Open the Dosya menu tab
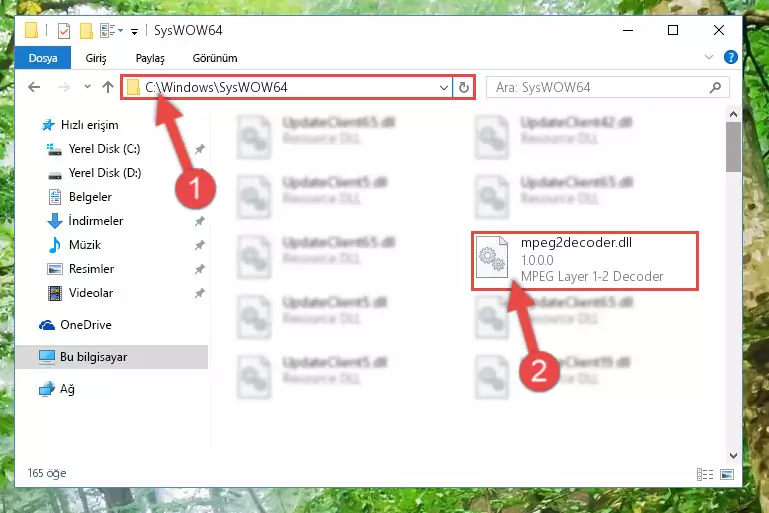Image resolution: width=769 pixels, height=513 pixels. pyautogui.click(x=43, y=58)
